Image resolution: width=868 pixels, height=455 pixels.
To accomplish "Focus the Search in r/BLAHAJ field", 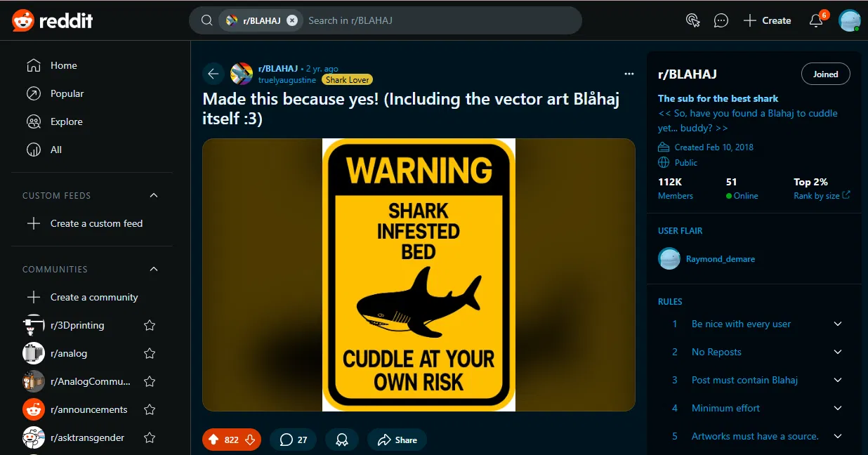I will [x=439, y=20].
